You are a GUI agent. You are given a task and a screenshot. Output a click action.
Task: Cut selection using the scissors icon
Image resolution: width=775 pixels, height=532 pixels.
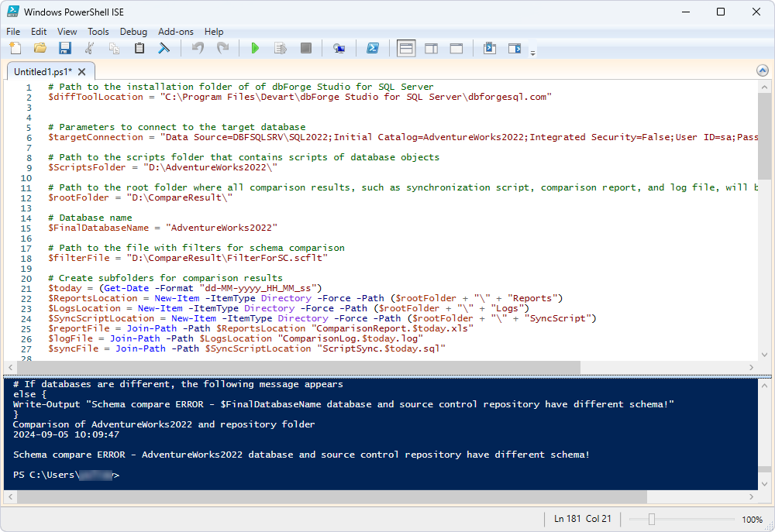click(x=89, y=49)
